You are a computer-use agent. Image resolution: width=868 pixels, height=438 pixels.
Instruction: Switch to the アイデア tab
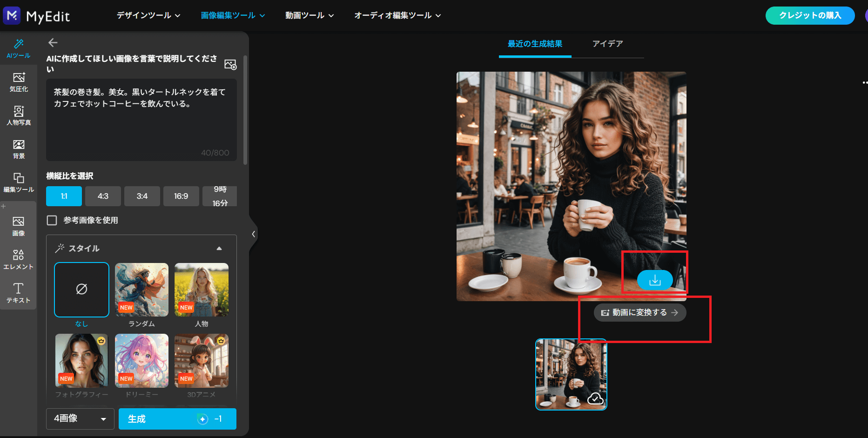pos(607,44)
